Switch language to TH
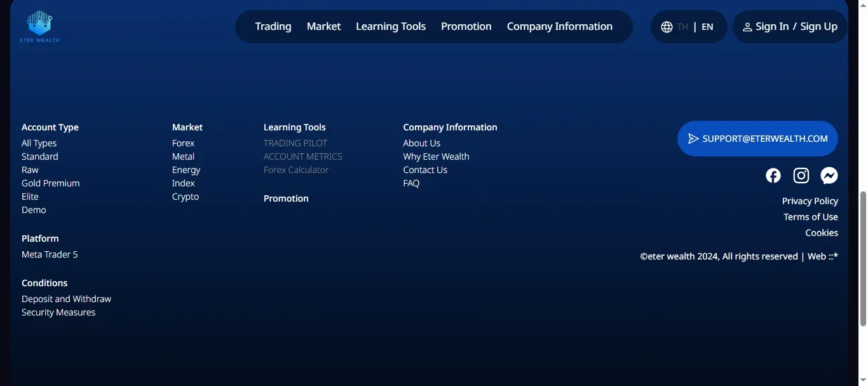 [x=682, y=27]
